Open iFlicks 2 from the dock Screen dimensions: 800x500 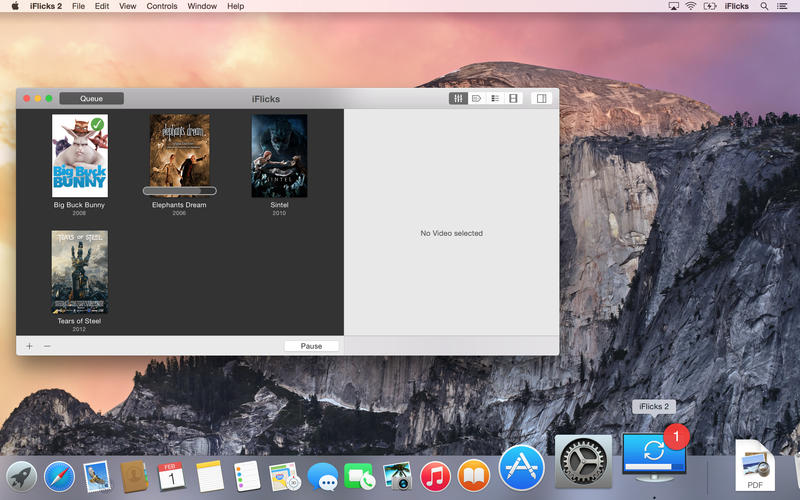pyautogui.click(x=654, y=452)
